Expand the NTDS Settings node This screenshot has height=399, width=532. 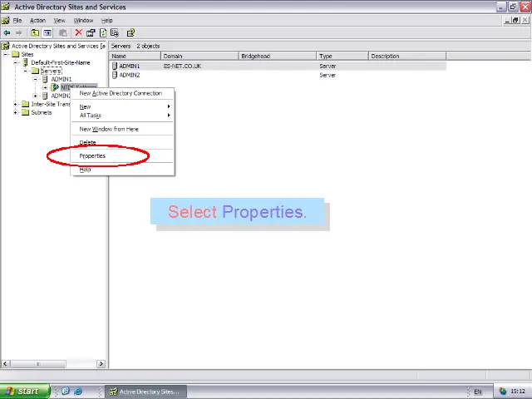[45, 87]
